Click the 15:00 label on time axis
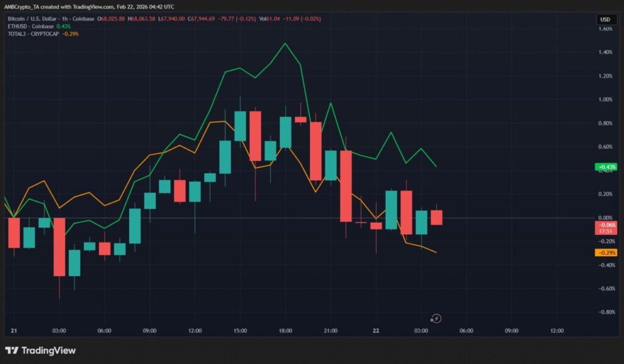The image size is (624, 364). (x=240, y=331)
